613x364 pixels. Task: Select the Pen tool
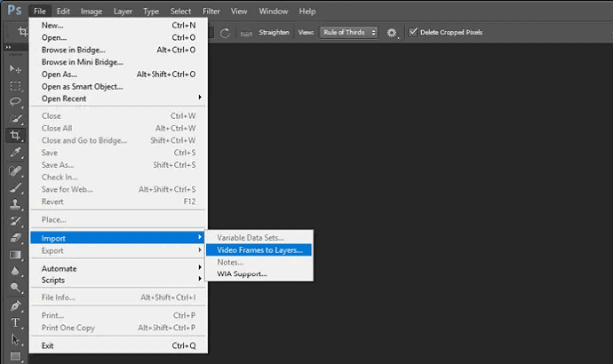(15, 305)
